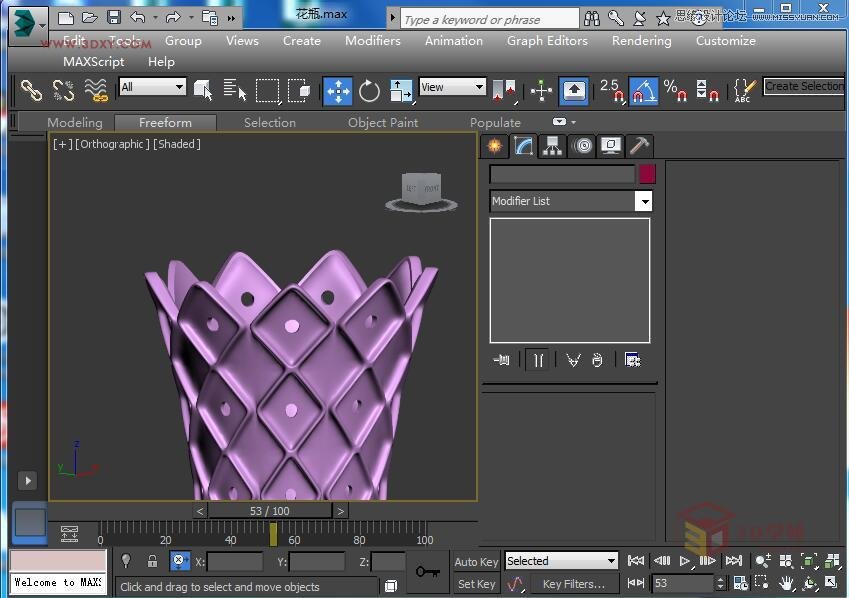Activate the Select and Move tool

pyautogui.click(x=338, y=91)
